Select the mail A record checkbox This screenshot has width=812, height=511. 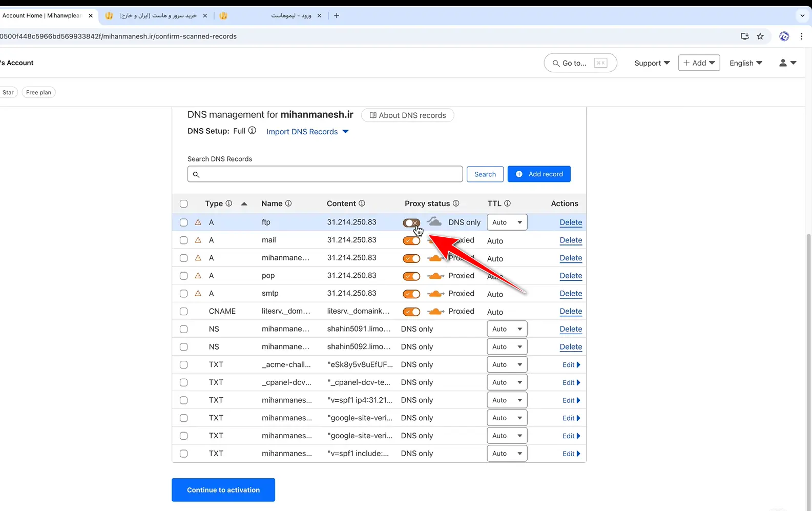(184, 240)
